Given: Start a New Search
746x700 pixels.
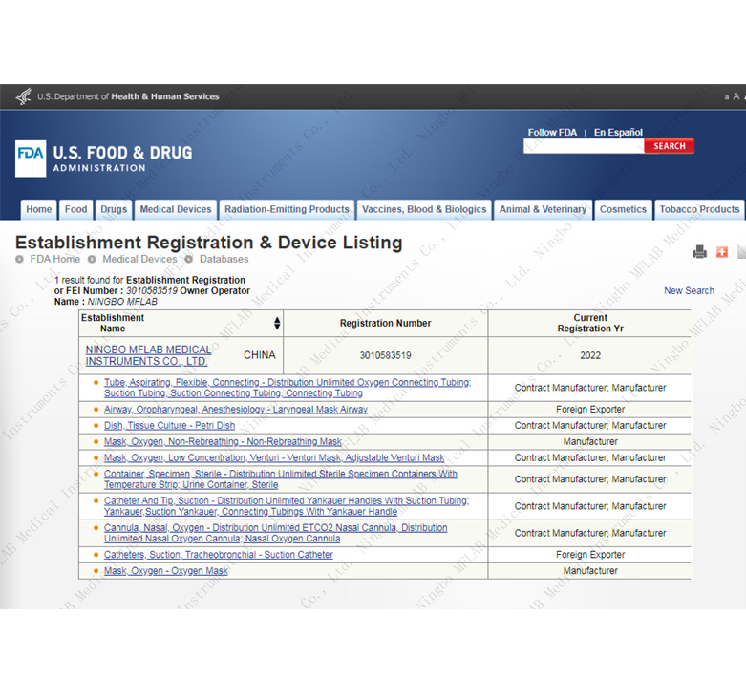Looking at the screenshot, I should (x=689, y=291).
